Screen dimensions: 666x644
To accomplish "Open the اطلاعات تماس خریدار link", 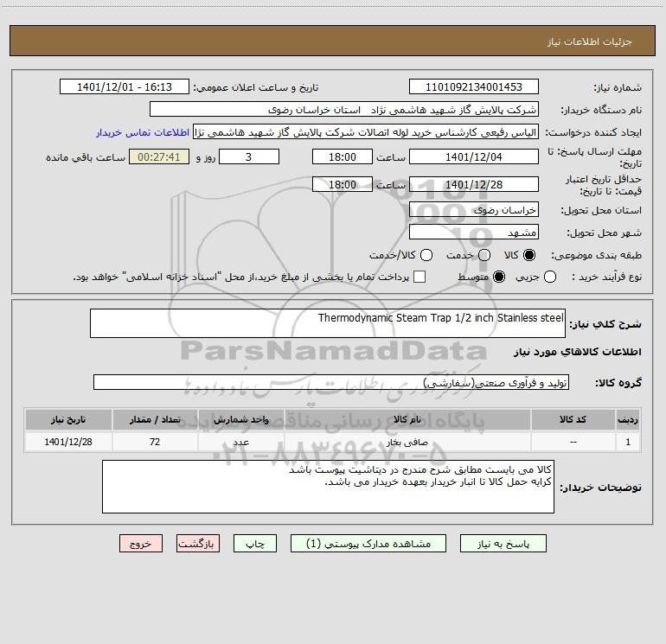I will pyautogui.click(x=143, y=132).
